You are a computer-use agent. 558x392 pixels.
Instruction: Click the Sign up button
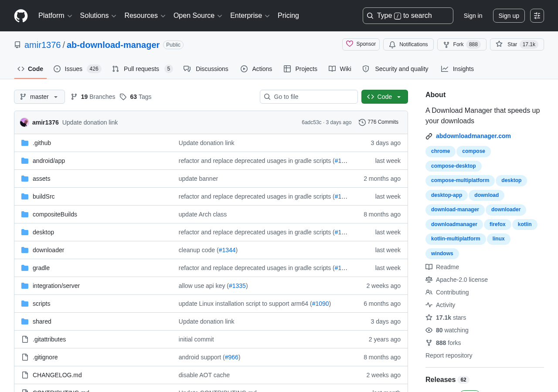coord(509,16)
